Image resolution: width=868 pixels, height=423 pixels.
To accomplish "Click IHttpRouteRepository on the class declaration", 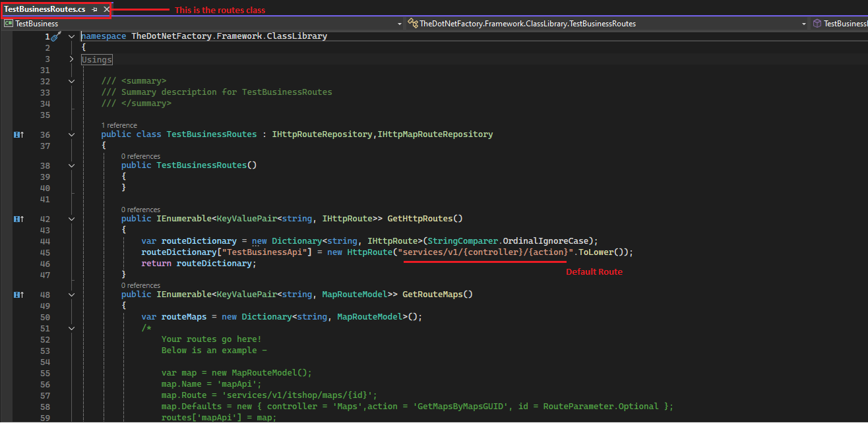I will pyautogui.click(x=322, y=134).
